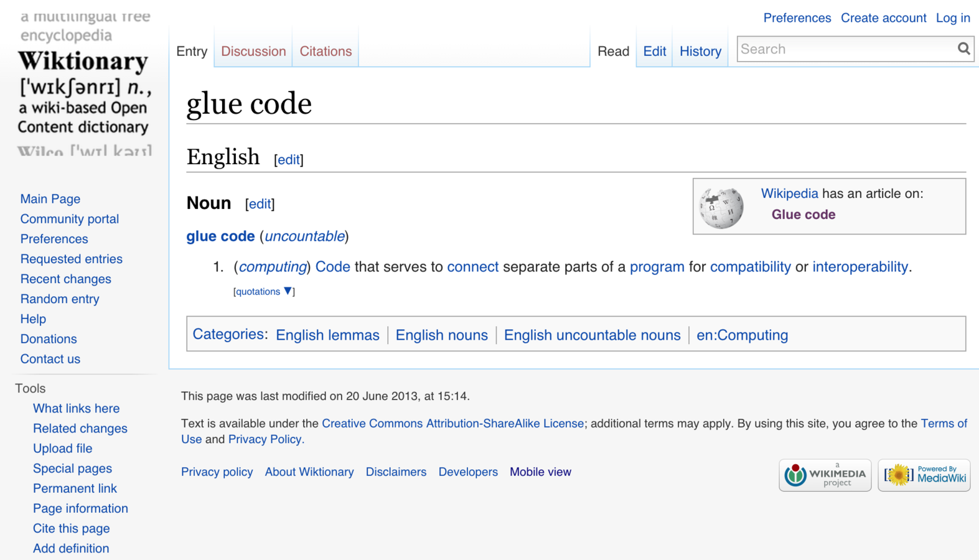The image size is (979, 560).
Task: Open Creative Commons Attribution-ShareAlike License
Action: pyautogui.click(x=452, y=424)
